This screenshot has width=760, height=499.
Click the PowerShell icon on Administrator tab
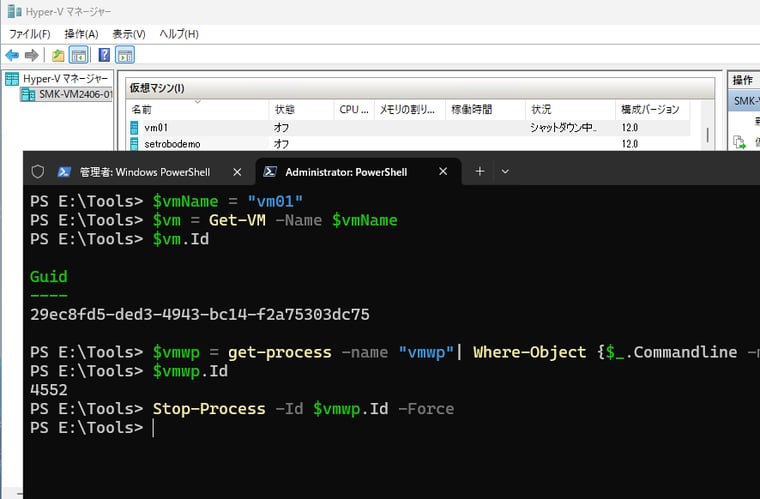[x=270, y=172]
